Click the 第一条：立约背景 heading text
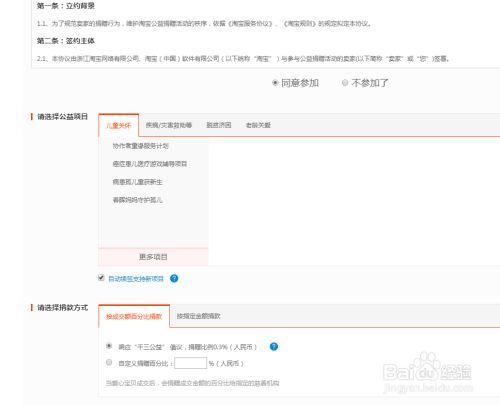This screenshot has height=405, width=500. tap(66, 6)
